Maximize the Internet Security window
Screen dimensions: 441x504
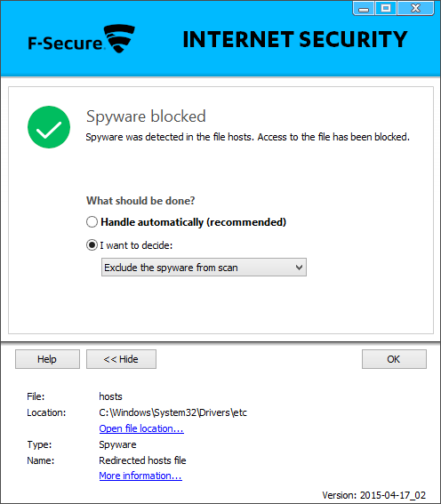point(386,8)
